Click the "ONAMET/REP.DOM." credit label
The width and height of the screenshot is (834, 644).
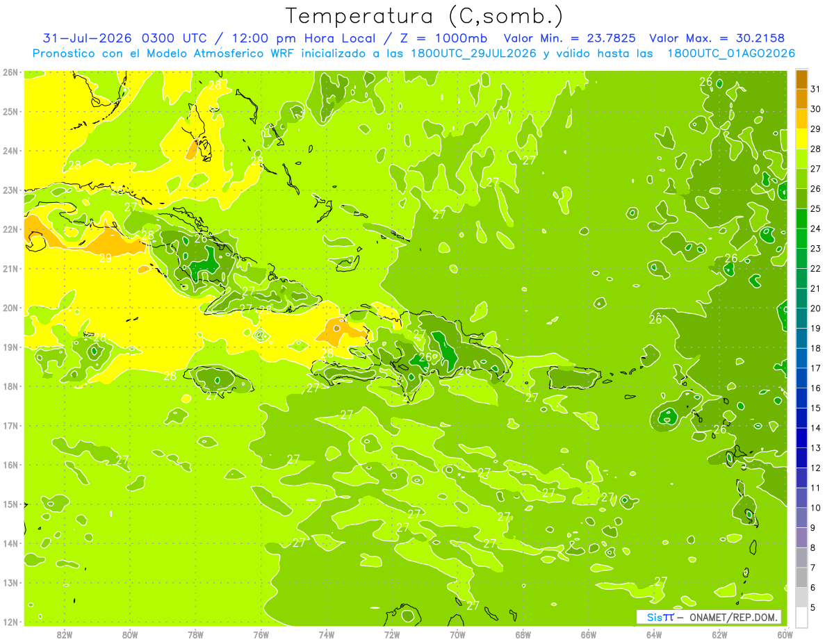click(733, 617)
